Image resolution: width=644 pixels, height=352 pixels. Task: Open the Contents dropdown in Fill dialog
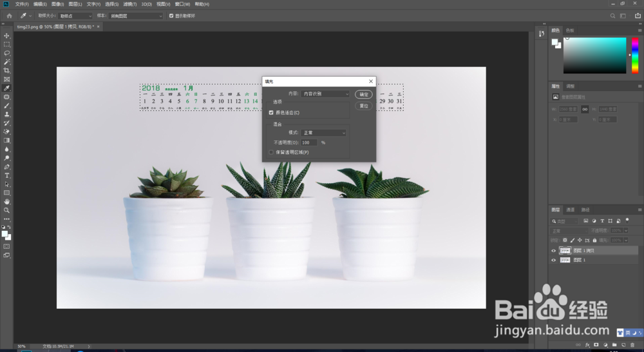pos(325,93)
